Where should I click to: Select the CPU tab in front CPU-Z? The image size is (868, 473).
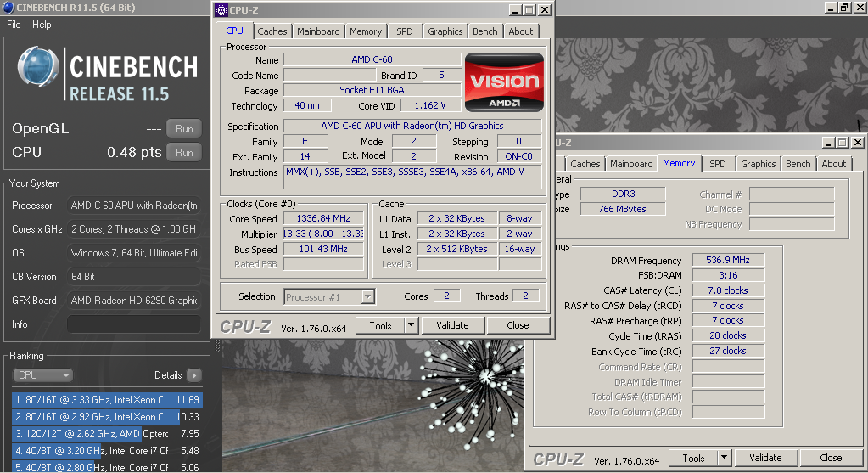(x=234, y=31)
